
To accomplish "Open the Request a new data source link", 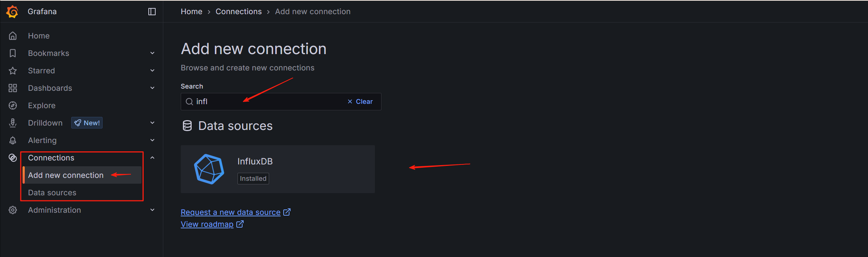I will pyautogui.click(x=231, y=212).
